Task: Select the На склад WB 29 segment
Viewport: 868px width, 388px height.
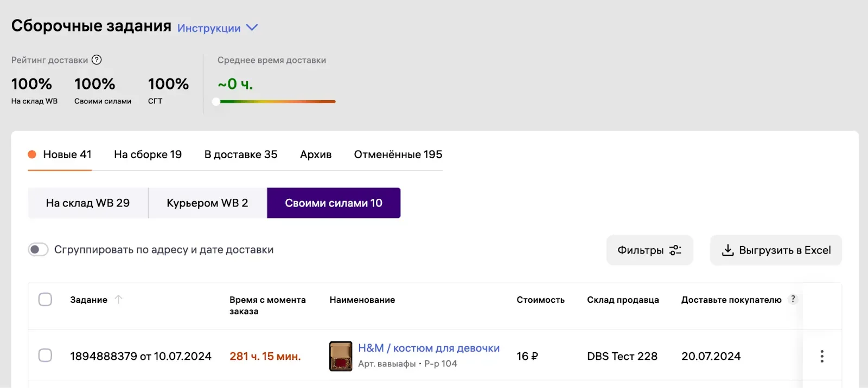Action: point(88,203)
